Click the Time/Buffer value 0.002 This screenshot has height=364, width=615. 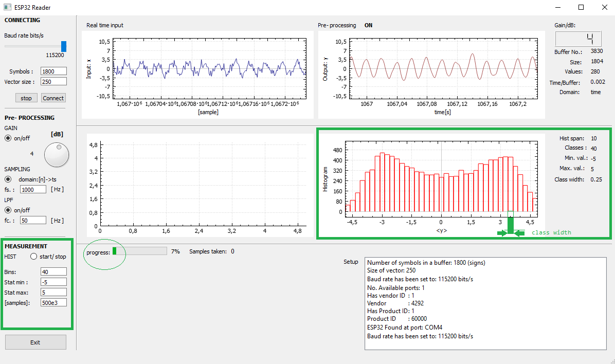tap(598, 82)
